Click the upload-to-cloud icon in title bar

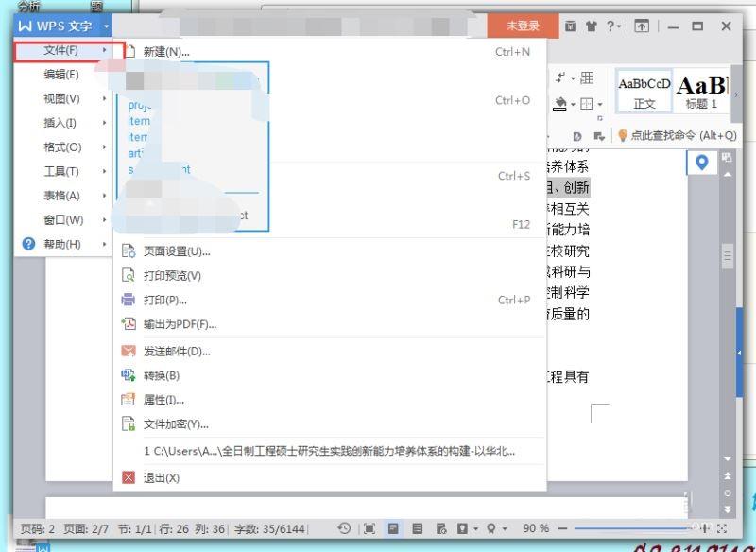pyautogui.click(x=642, y=26)
